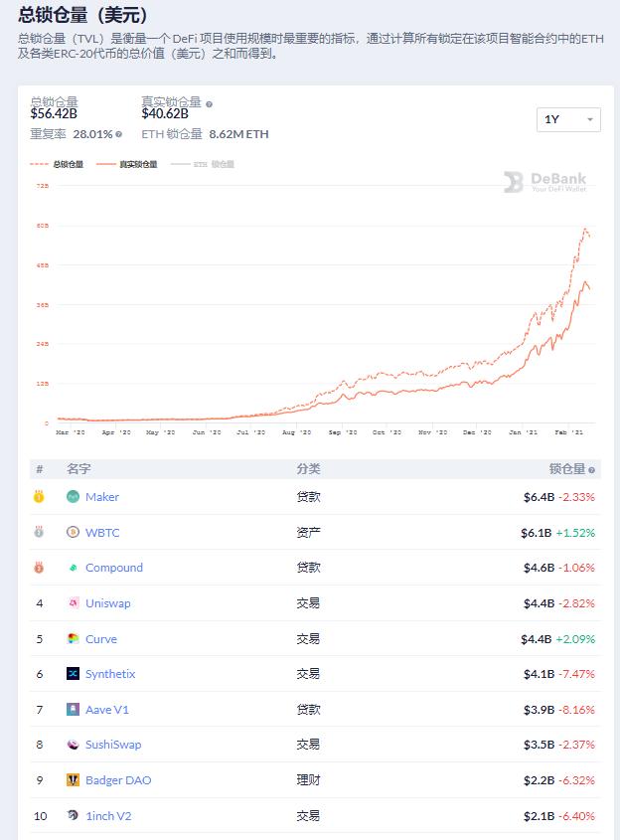620x840 pixels.
Task: Click the Synthetix logo icon
Action: [73, 674]
